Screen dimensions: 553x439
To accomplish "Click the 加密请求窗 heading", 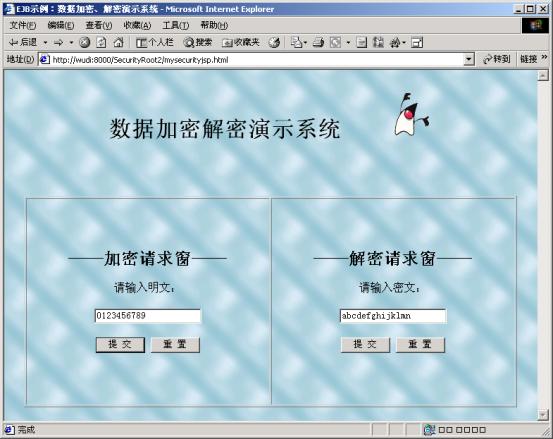I will 147,258.
